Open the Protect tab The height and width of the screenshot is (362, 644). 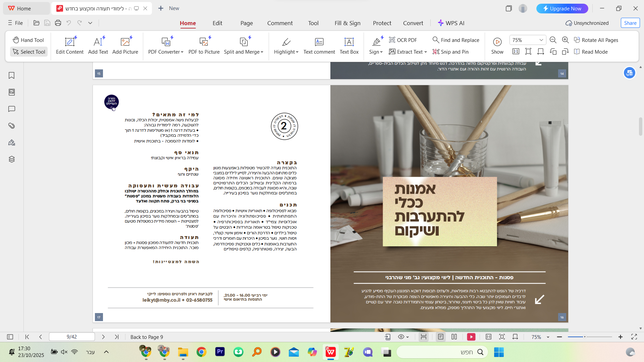point(382,23)
